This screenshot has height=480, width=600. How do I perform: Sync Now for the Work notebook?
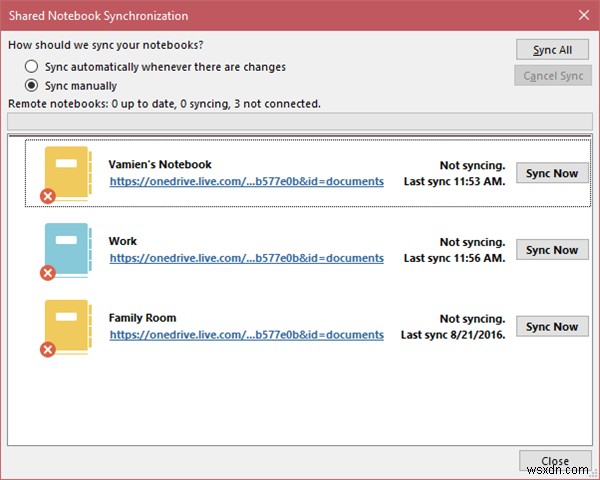(552, 250)
